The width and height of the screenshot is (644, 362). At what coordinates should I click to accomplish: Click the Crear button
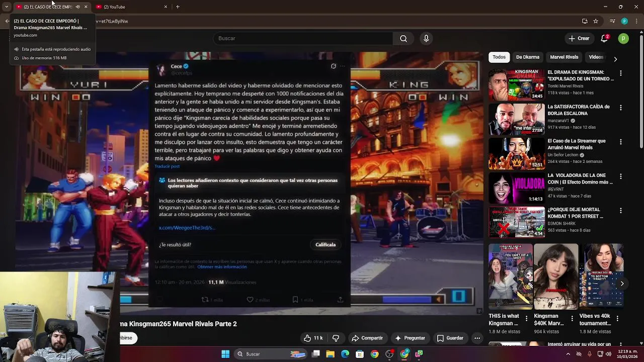(579, 38)
